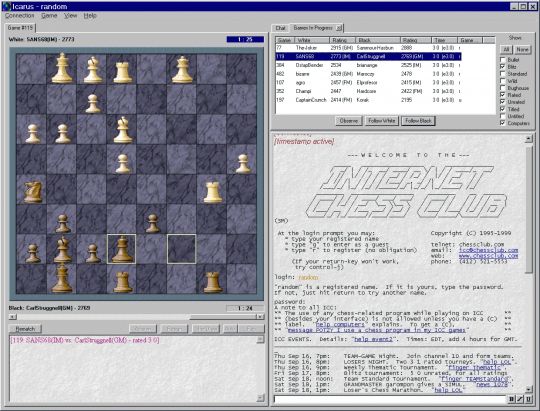Select the black rook directly below highlighted piece

(123, 282)
